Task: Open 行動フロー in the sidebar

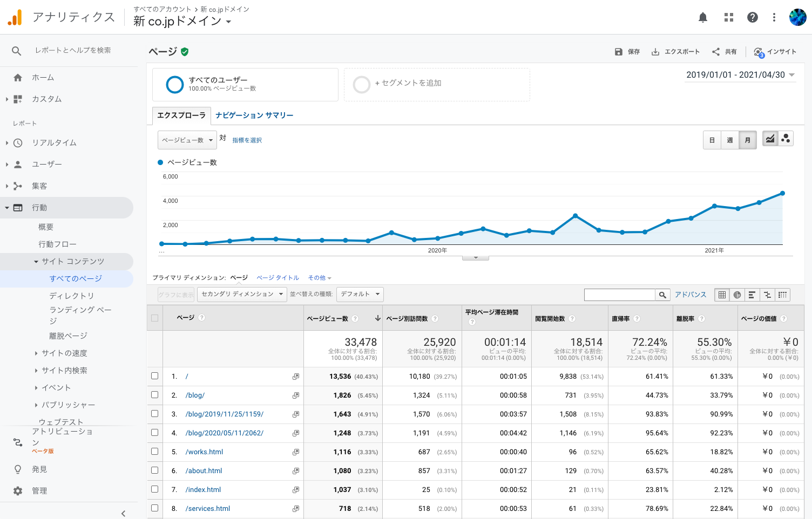Action: pos(57,244)
